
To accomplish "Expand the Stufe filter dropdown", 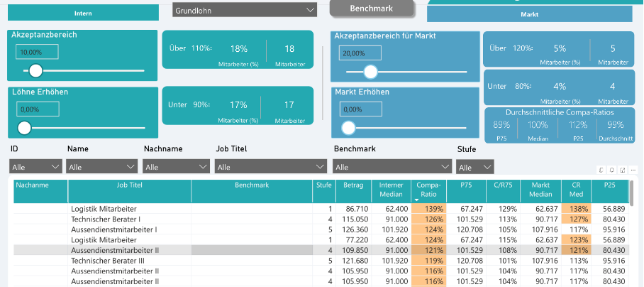I will click(474, 167).
